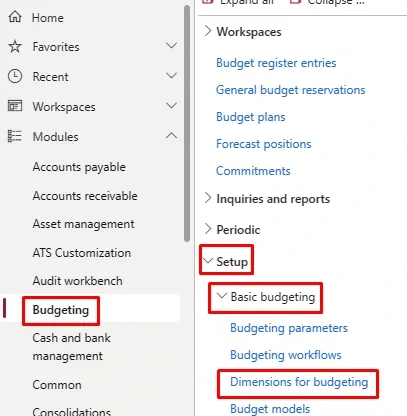
Task: Click the Recent clock icon
Action: point(15,76)
